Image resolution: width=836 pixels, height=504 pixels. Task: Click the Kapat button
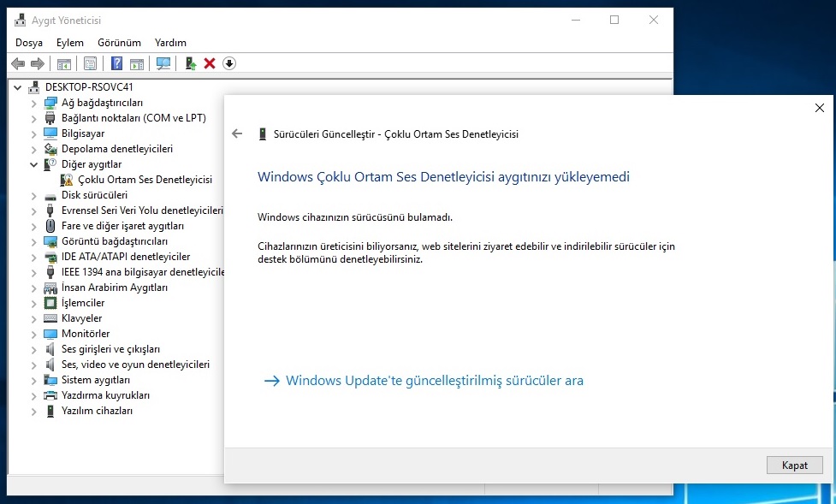(794, 465)
